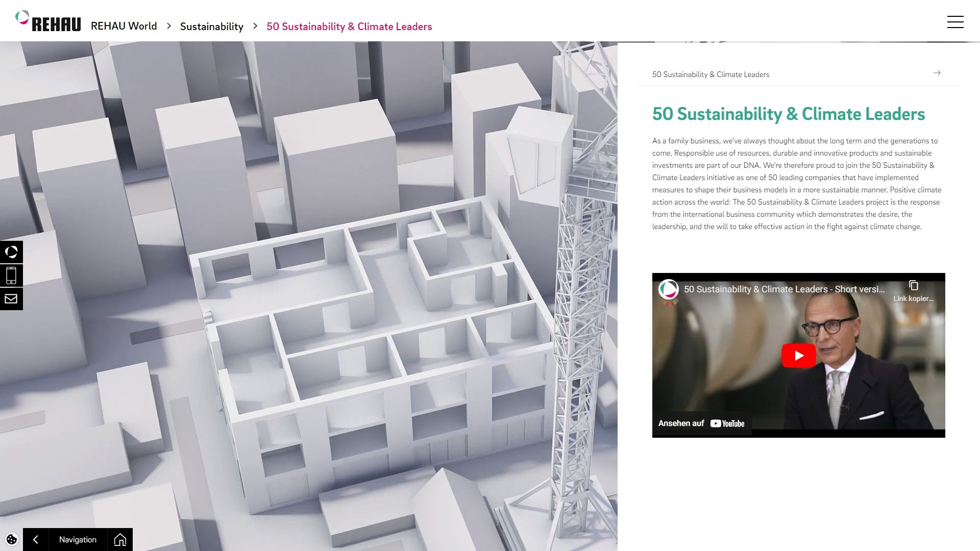Open the hamburger menu icon
This screenshot has height=551, width=980.
[955, 22]
